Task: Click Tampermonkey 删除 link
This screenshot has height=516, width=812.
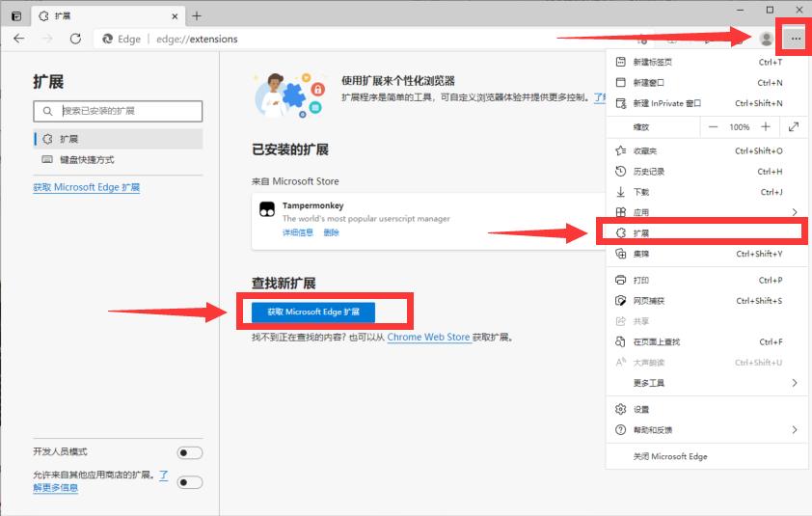Action: (332, 232)
